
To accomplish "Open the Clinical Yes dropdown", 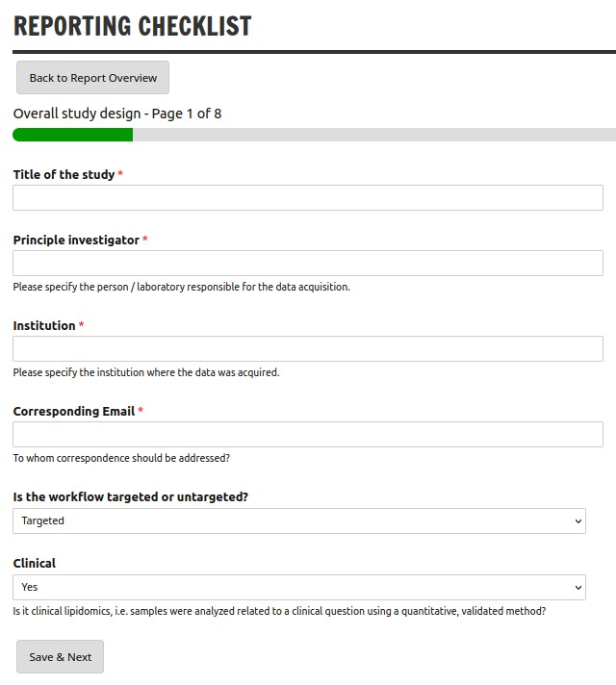I will pos(299,587).
